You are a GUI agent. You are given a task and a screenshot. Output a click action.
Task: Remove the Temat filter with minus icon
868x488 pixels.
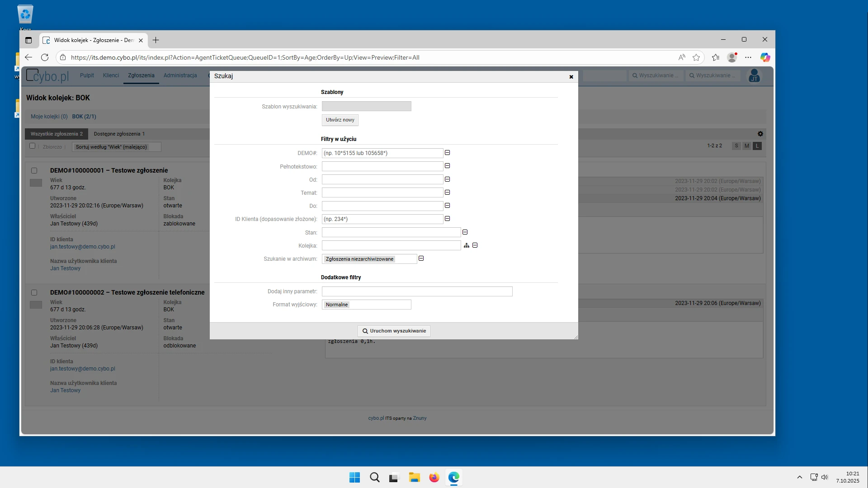(x=447, y=192)
